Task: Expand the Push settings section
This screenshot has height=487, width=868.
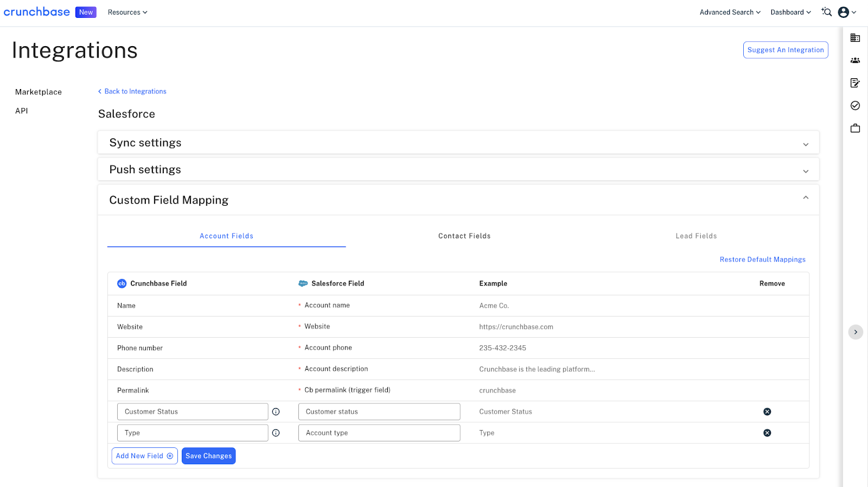Action: [458, 169]
